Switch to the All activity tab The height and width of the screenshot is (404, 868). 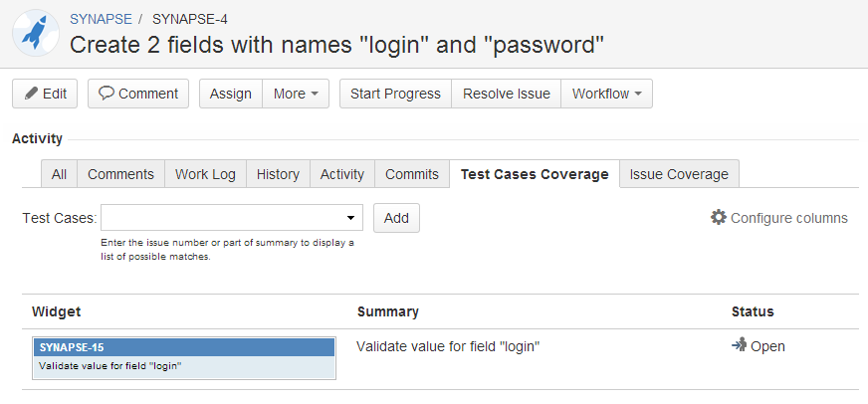pyautogui.click(x=59, y=174)
